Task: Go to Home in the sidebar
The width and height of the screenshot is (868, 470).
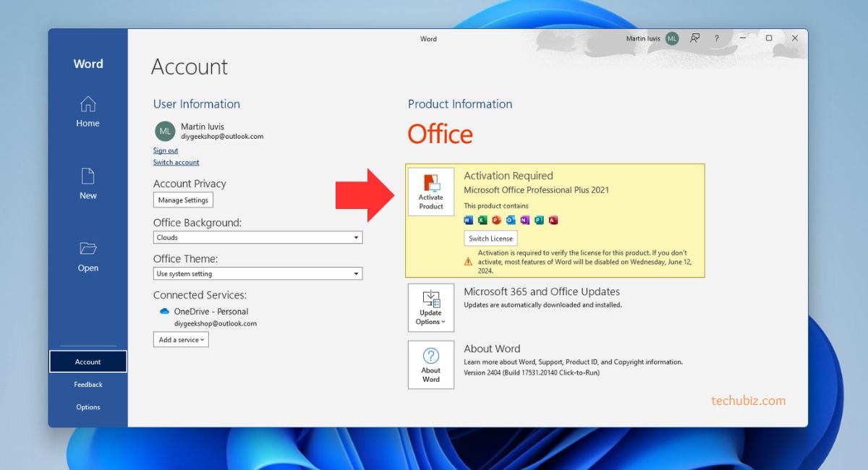Action: pos(88,112)
